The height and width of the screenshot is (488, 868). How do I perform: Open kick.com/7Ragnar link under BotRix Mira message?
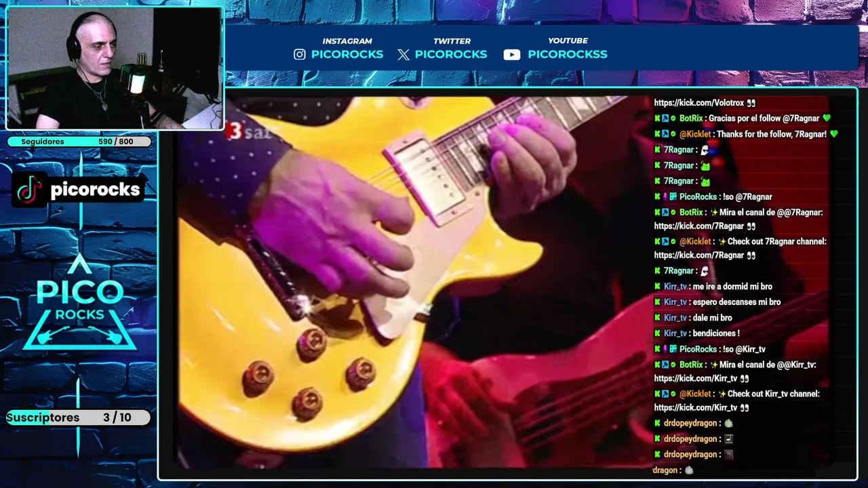[699, 226]
